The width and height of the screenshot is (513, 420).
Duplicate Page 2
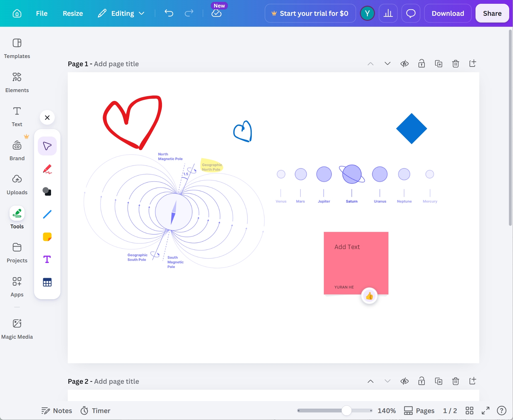[439, 381]
